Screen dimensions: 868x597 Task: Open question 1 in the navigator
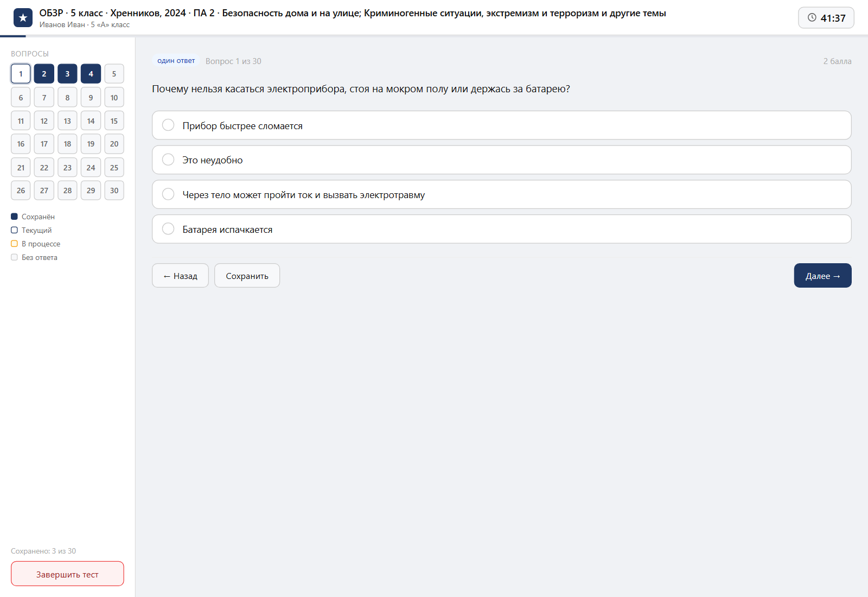coord(21,74)
